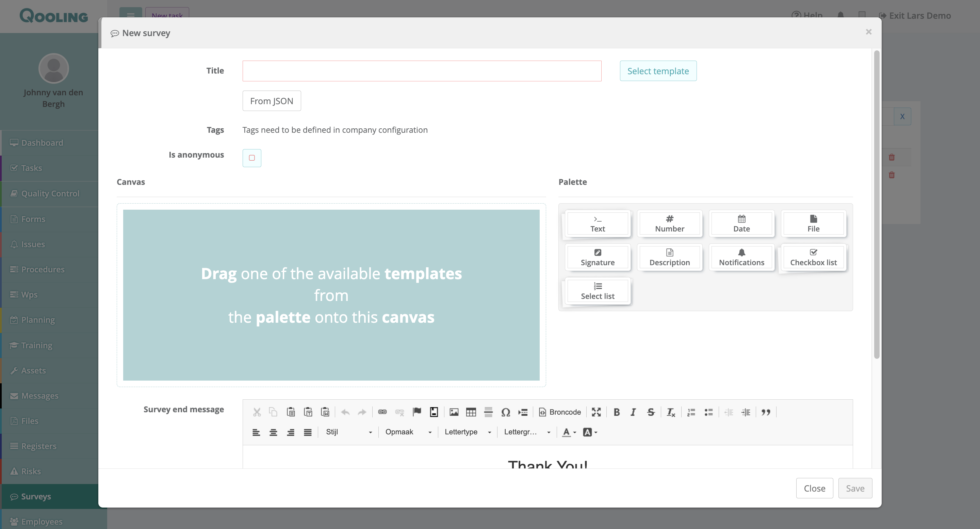This screenshot has height=529, width=980.
Task: Click the insert table icon
Action: point(471,412)
